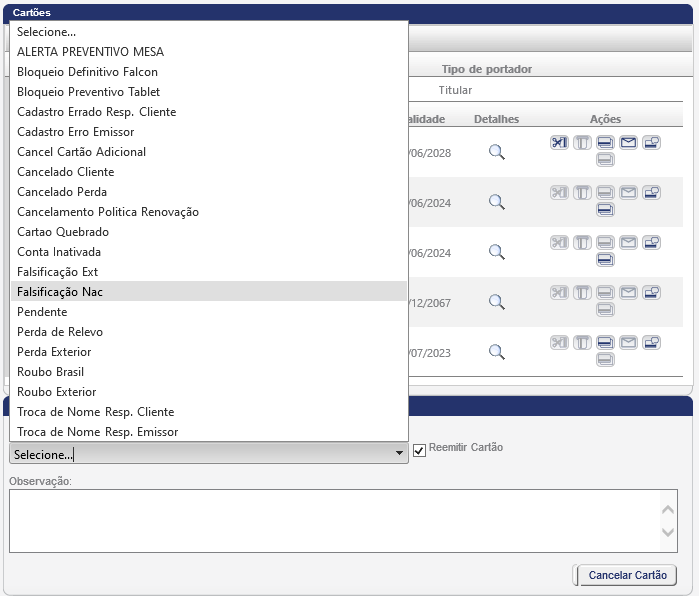
Task: Open details magnifier for the 07/2023 card
Action: [496, 352]
